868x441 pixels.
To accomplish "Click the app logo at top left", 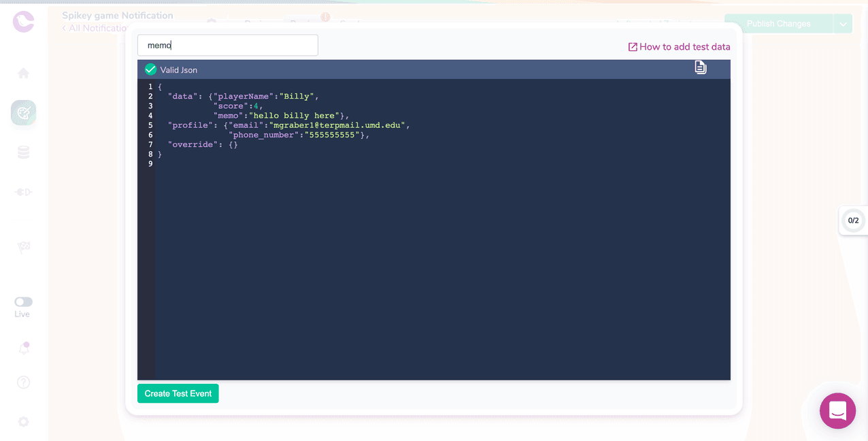I will pos(23,22).
